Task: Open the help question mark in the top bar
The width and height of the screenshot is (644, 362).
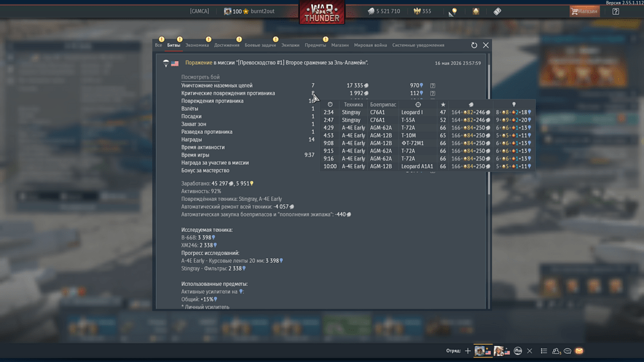Action: pos(616,12)
